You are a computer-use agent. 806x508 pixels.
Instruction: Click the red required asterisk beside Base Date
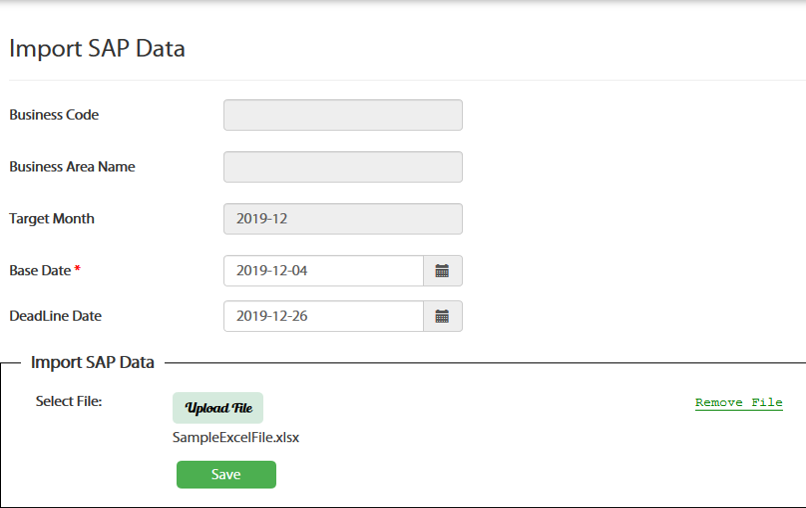pos(77,268)
